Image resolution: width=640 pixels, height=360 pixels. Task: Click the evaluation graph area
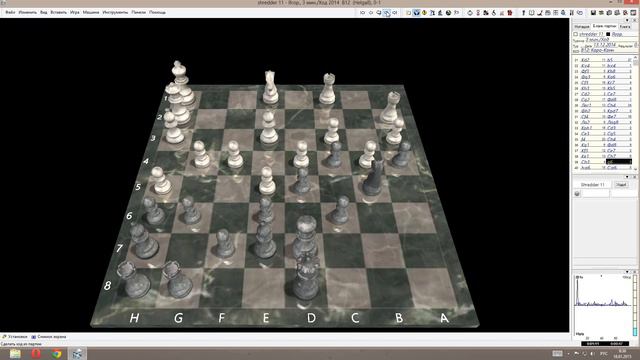(x=603, y=306)
